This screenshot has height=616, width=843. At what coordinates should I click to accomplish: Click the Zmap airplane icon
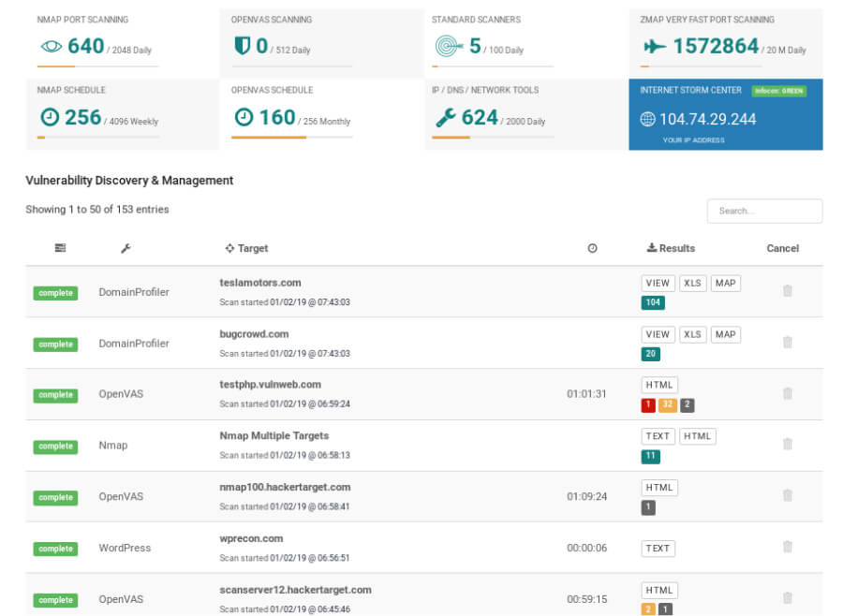click(655, 47)
